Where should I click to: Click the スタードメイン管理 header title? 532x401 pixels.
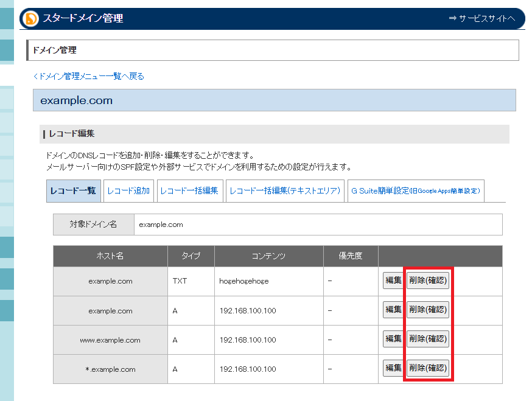point(83,18)
